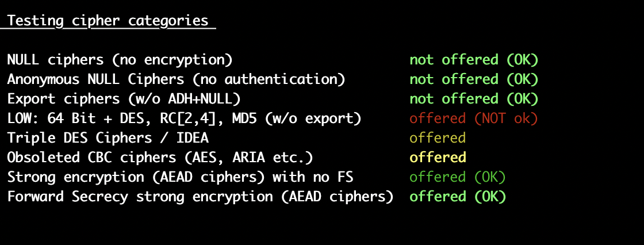Click the 'LOW: 64 Bit + DES' line
Image resolution: width=644 pixels, height=245 pixels.
185,119
